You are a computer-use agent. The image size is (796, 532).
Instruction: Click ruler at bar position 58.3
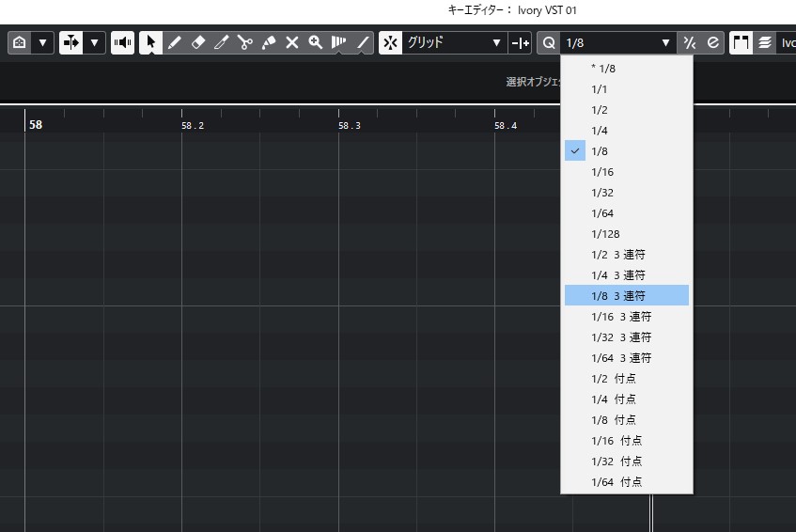tap(350, 125)
